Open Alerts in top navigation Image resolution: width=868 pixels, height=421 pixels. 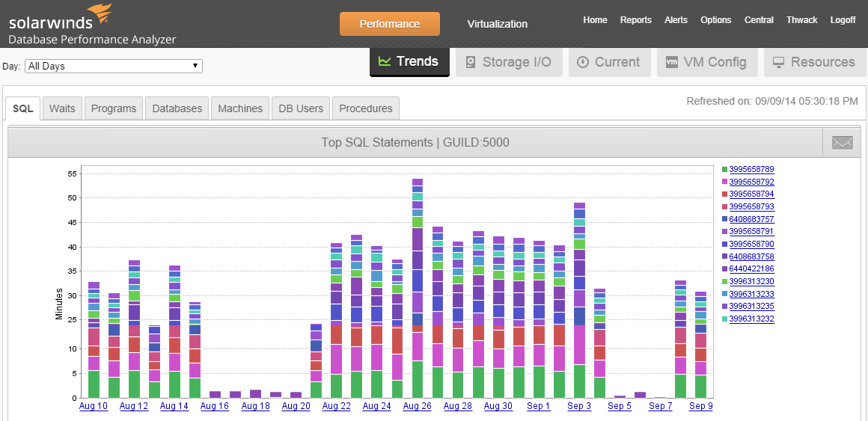(676, 20)
